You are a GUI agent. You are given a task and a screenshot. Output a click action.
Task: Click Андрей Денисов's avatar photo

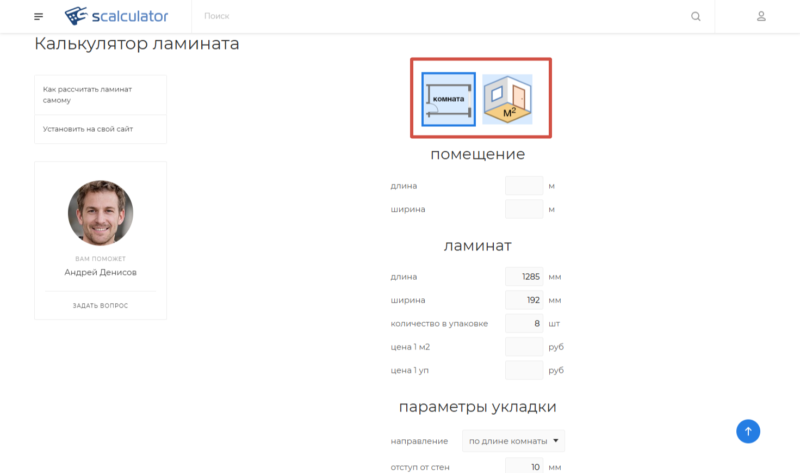pyautogui.click(x=101, y=213)
